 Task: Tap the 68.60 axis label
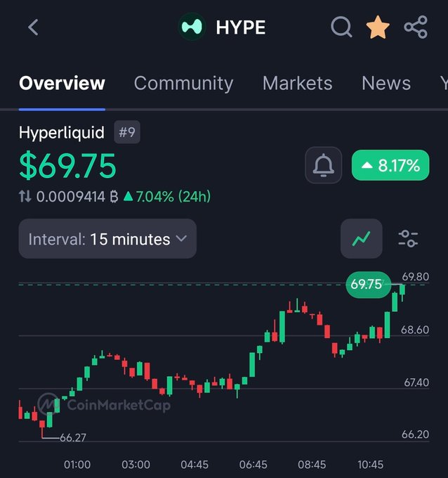(415, 330)
